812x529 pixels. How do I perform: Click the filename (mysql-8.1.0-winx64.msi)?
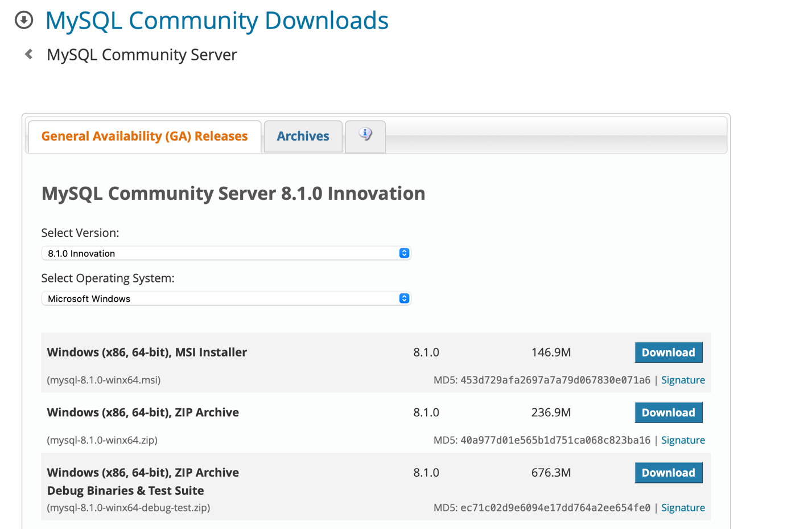104,380
